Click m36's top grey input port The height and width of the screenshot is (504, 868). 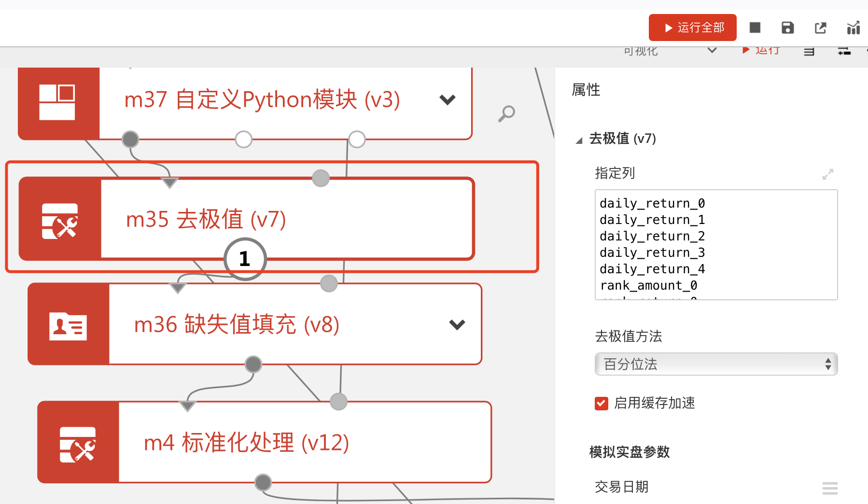click(x=329, y=283)
